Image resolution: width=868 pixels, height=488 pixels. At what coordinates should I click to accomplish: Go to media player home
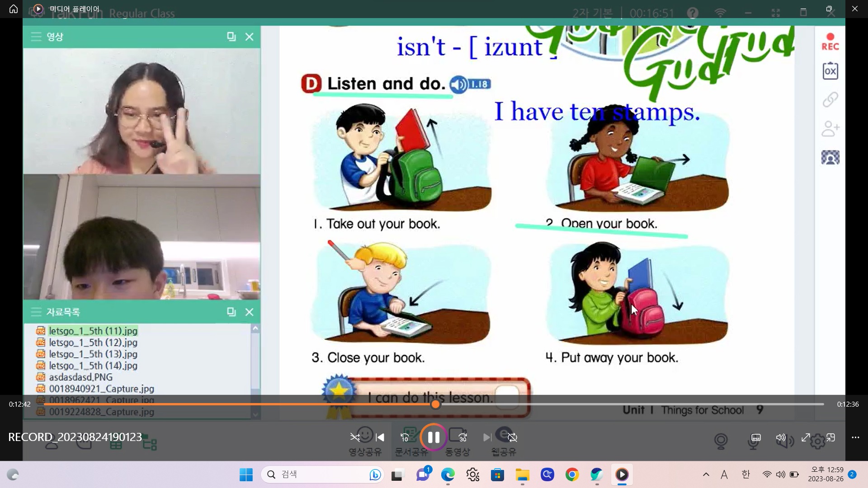(x=14, y=9)
